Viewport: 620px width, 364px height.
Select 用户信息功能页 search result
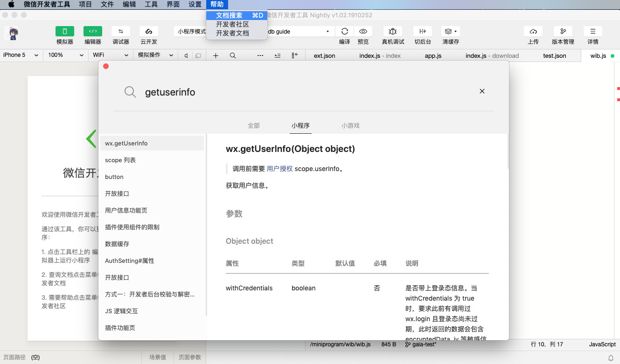click(152, 210)
